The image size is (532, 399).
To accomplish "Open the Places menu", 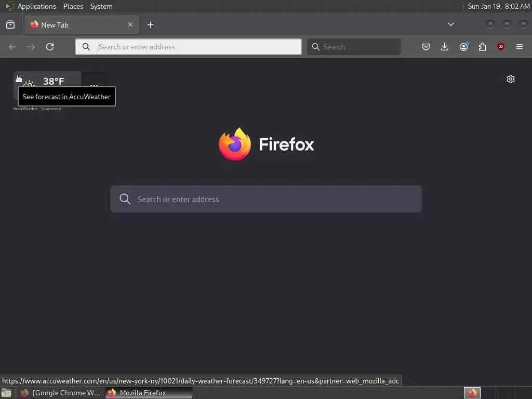I will pyautogui.click(x=73, y=6).
